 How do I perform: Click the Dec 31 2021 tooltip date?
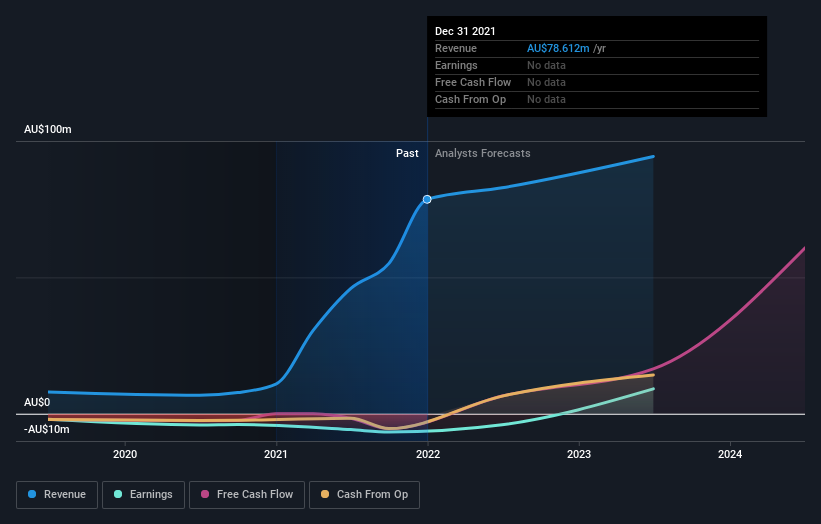click(465, 31)
